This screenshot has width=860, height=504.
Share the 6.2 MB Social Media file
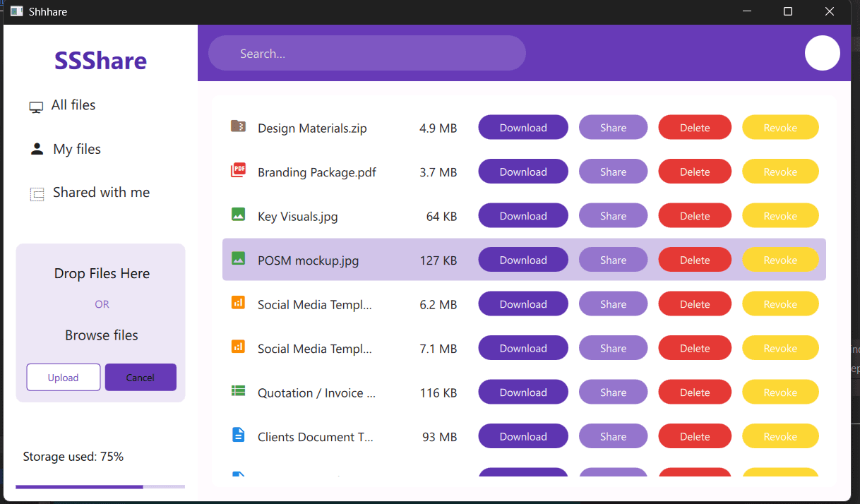[x=613, y=304]
